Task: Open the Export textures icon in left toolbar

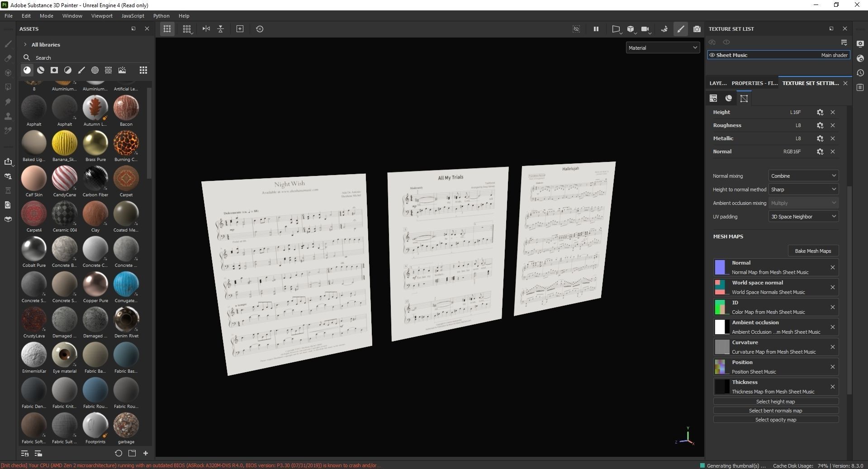Action: click(x=8, y=161)
